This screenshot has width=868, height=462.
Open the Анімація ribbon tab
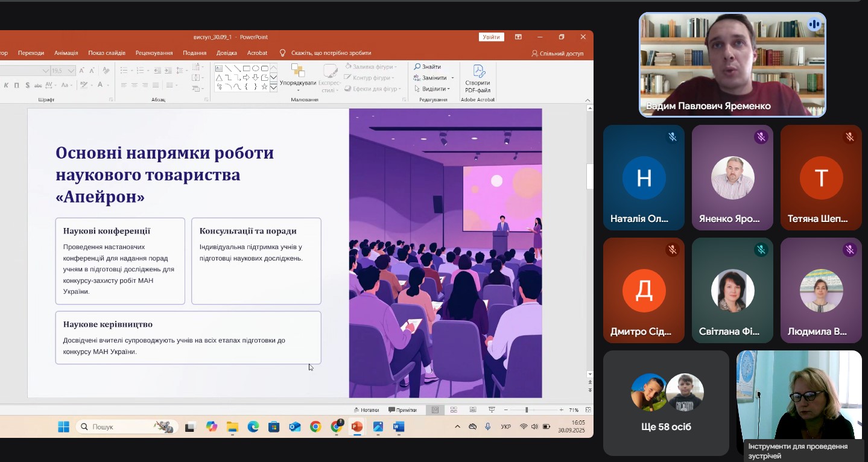coord(66,53)
